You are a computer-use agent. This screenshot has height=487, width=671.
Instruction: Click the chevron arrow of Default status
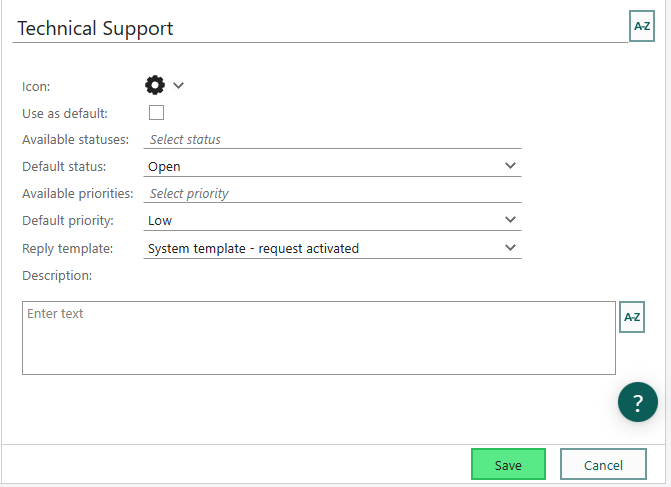click(510, 166)
